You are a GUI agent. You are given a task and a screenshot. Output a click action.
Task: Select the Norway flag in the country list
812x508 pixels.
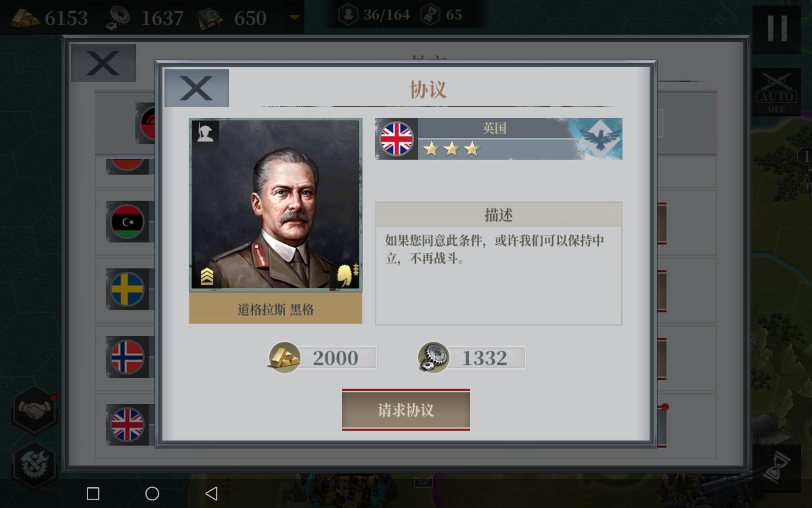pyautogui.click(x=127, y=357)
